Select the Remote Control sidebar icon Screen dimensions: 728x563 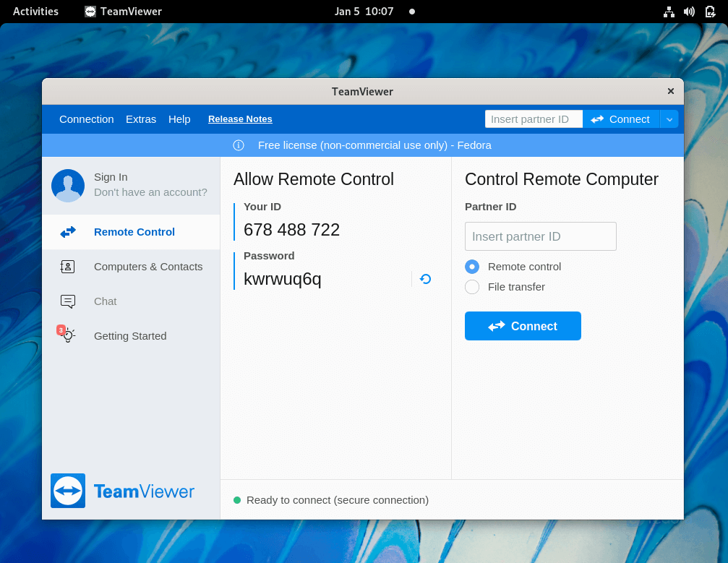coord(67,231)
